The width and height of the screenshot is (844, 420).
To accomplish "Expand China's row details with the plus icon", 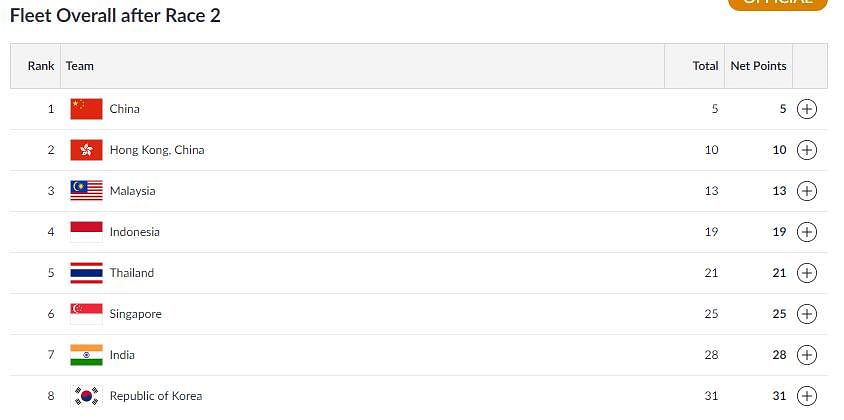I will point(806,109).
